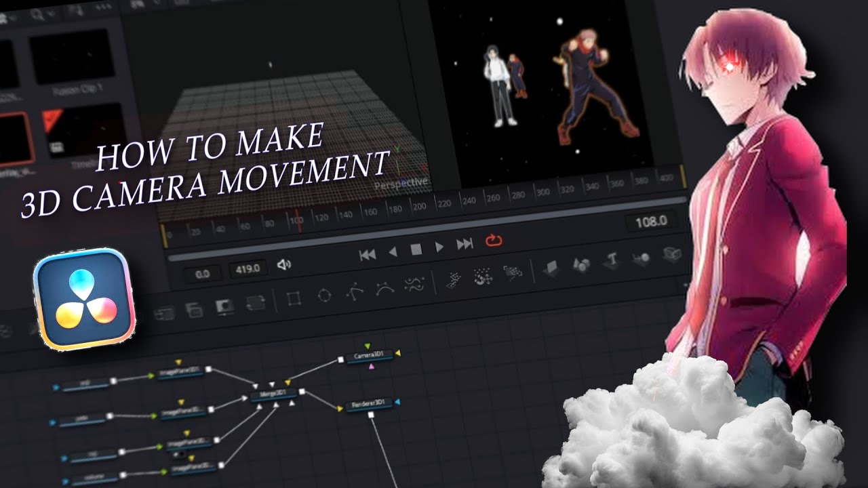
Task: Select the Merge3D1 node
Action: [x=273, y=395]
